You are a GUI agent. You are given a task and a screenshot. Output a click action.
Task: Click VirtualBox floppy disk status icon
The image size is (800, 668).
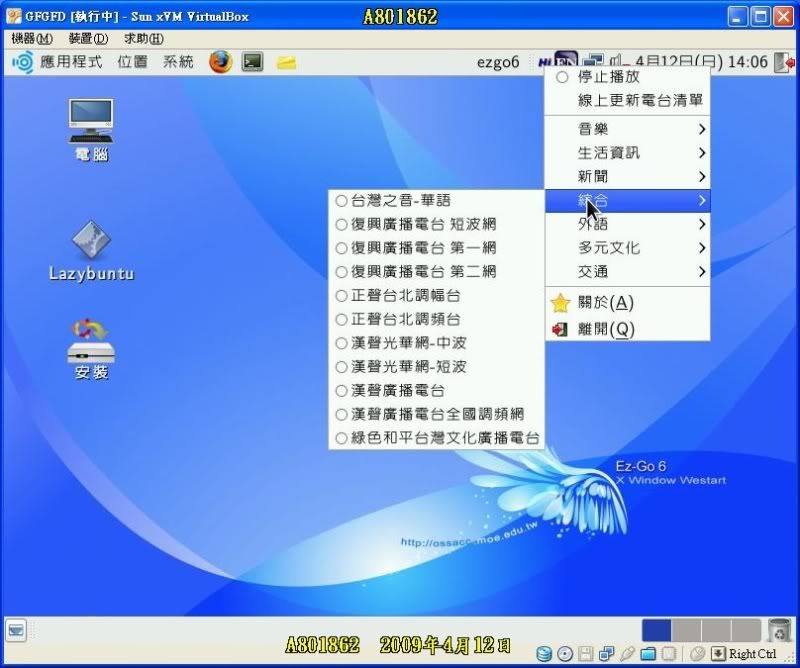click(x=585, y=654)
